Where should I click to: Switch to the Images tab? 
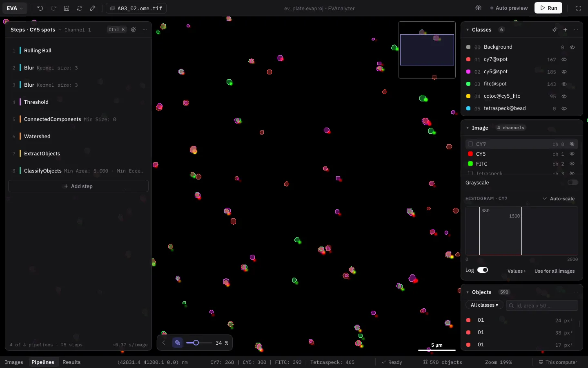click(14, 362)
